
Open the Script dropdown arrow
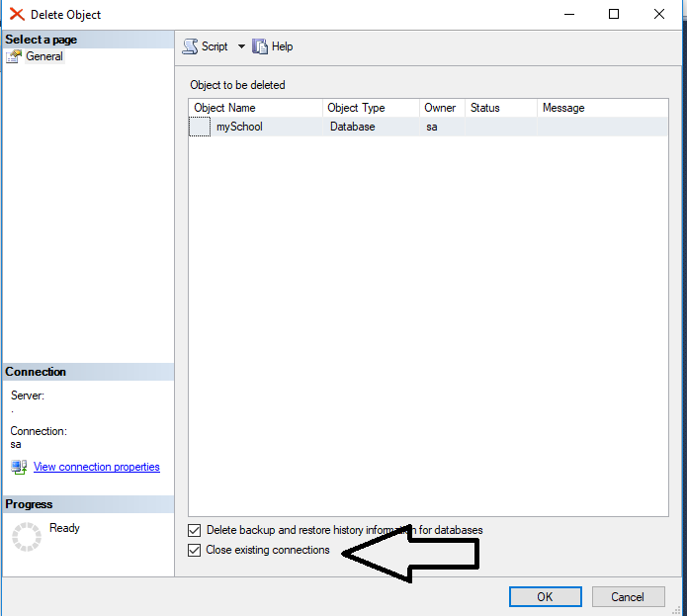[x=241, y=46]
